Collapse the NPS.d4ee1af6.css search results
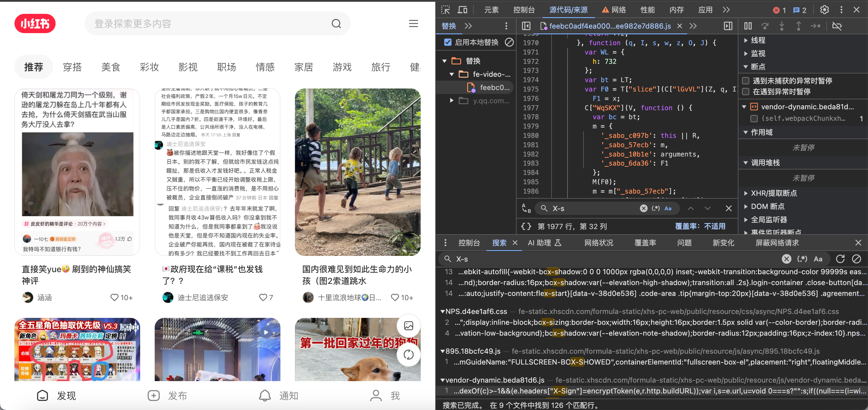 click(x=442, y=311)
